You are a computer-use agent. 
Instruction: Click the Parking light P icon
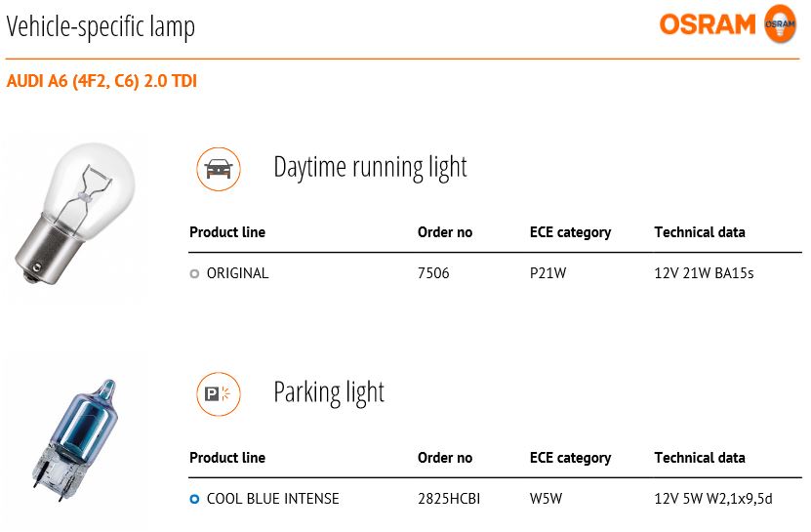click(219, 393)
